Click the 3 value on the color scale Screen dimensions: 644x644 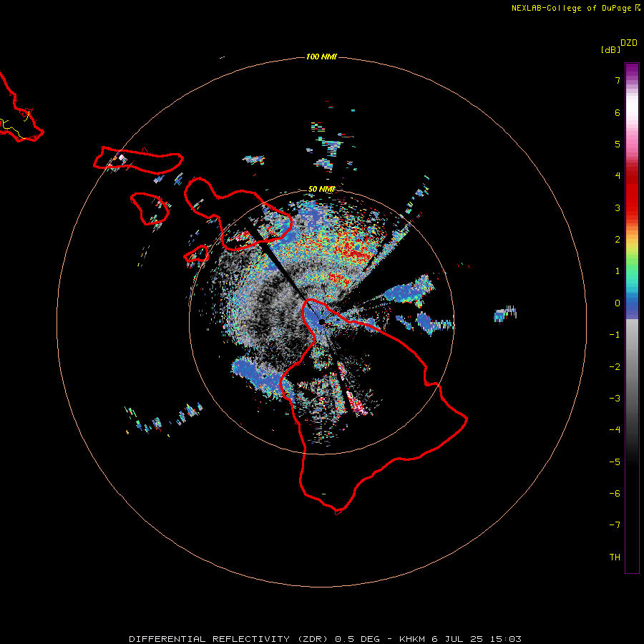coord(618,208)
